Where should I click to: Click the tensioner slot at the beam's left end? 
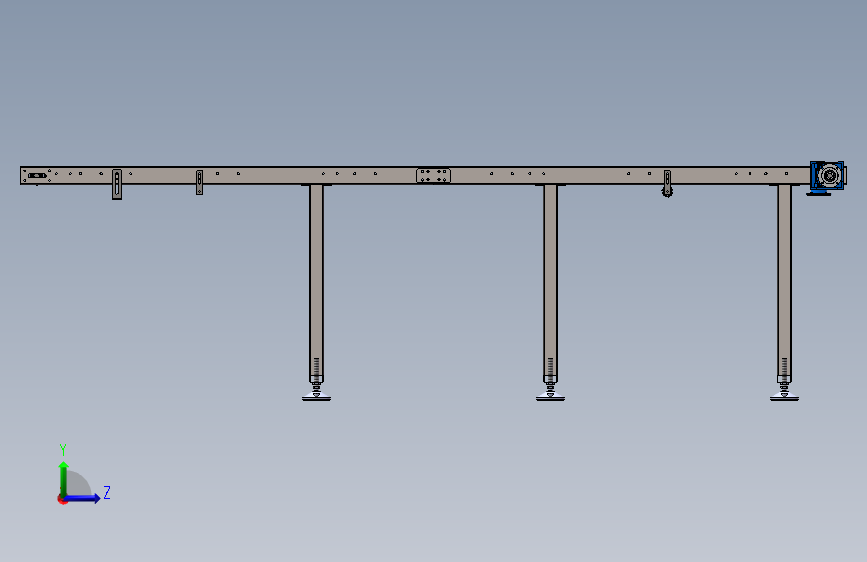[37, 175]
